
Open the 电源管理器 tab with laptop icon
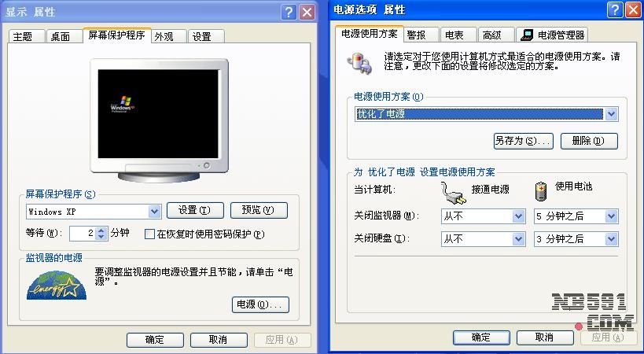click(552, 35)
